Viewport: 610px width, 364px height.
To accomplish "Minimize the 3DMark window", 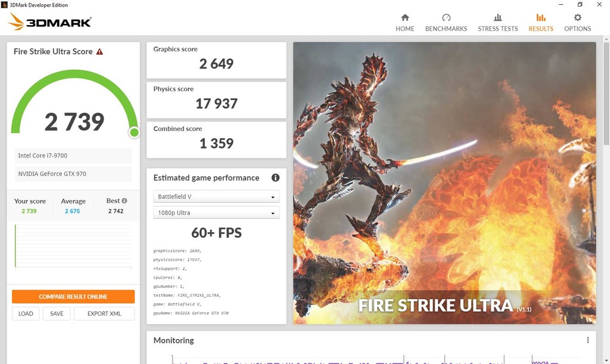I will (x=561, y=5).
